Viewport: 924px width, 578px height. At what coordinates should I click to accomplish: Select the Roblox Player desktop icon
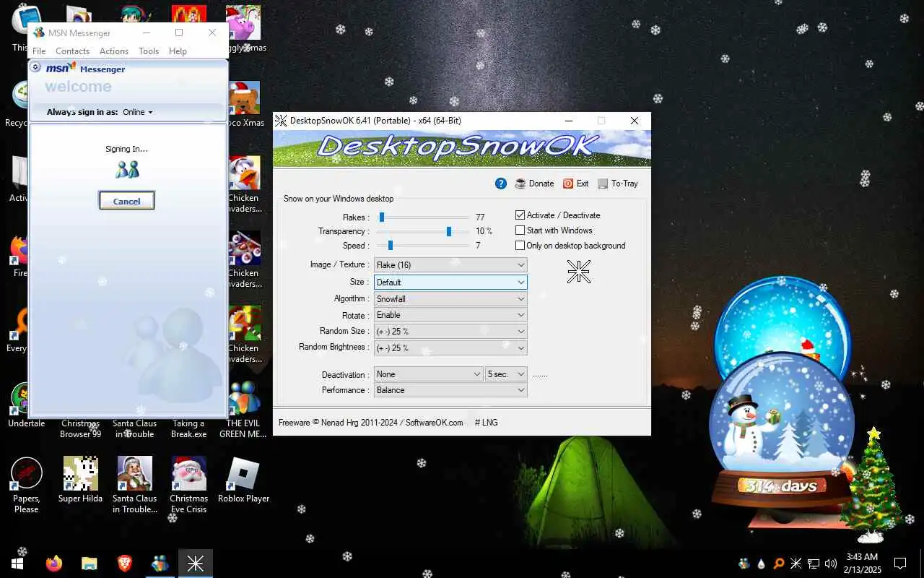coord(243,480)
